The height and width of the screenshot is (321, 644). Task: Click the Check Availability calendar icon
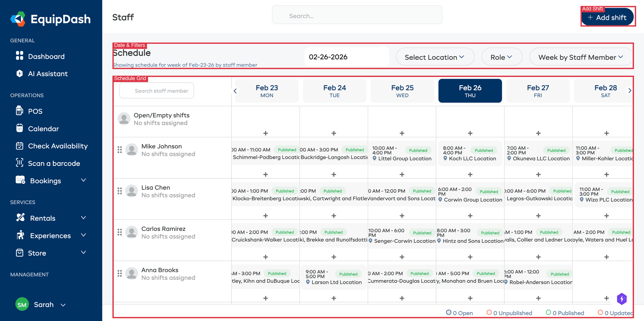(x=20, y=146)
